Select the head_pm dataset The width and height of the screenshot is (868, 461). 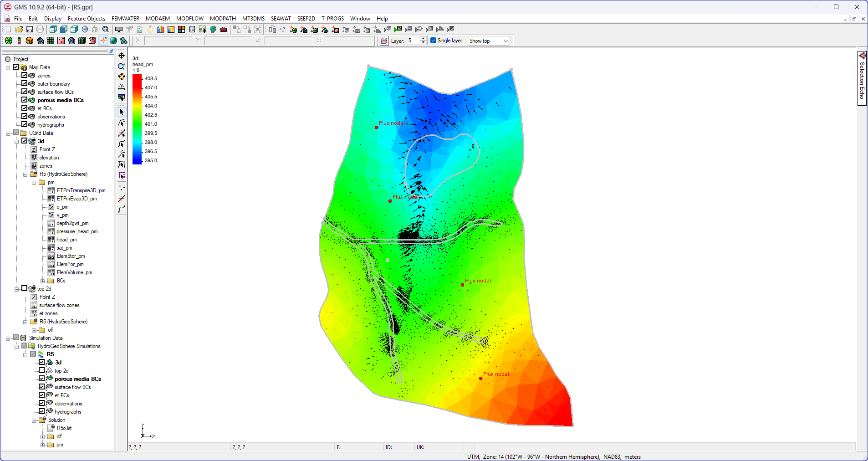(x=66, y=240)
